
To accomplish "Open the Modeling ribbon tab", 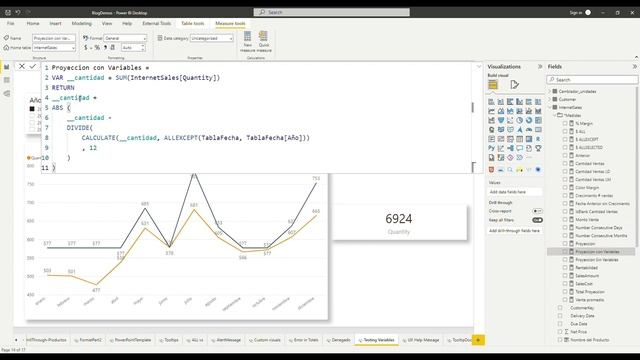I will click(x=82, y=24).
